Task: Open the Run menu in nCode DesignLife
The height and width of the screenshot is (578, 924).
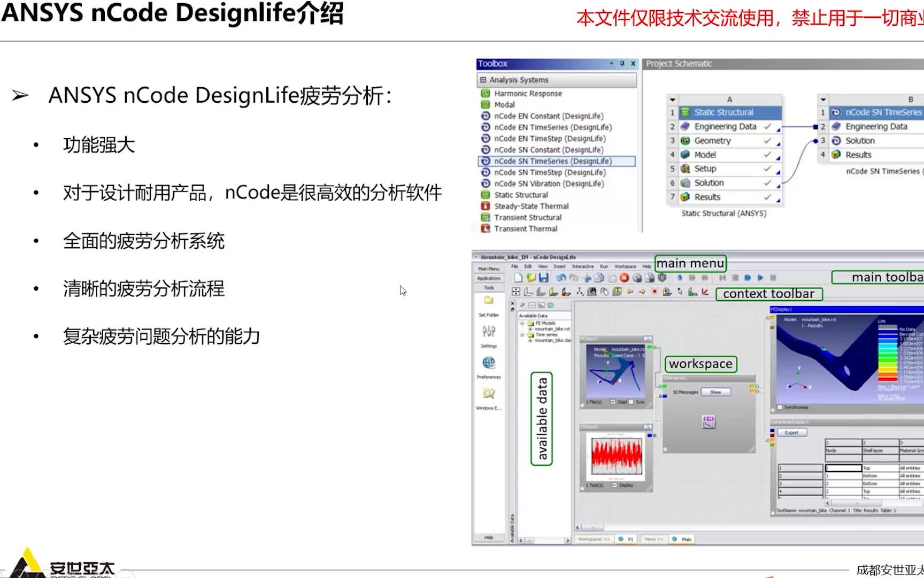Action: tap(603, 267)
